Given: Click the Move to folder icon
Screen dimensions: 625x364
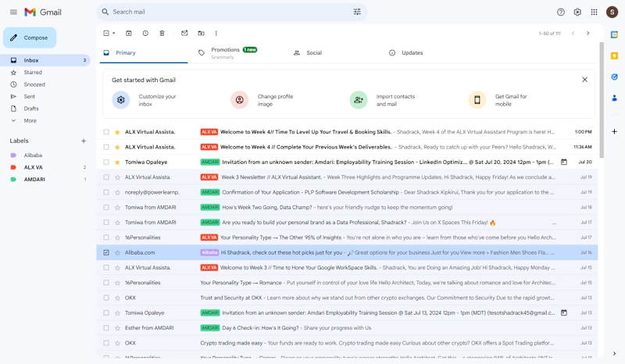Looking at the screenshot, I should tap(201, 34).
